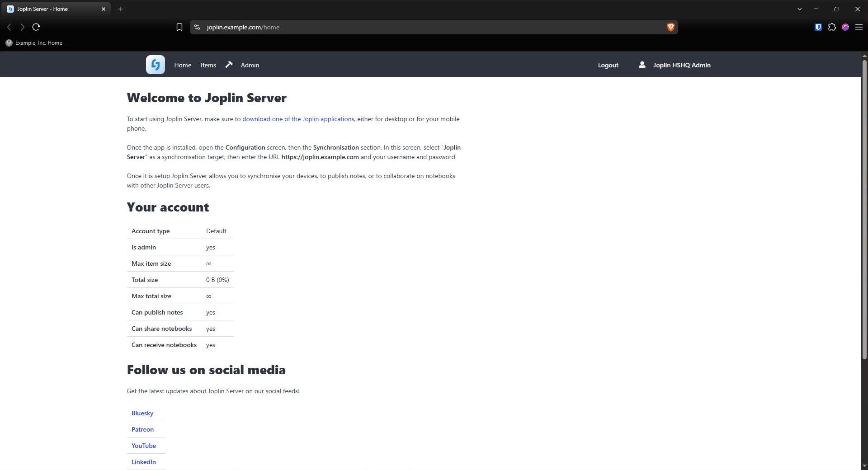Go back to the previous page

[9, 27]
